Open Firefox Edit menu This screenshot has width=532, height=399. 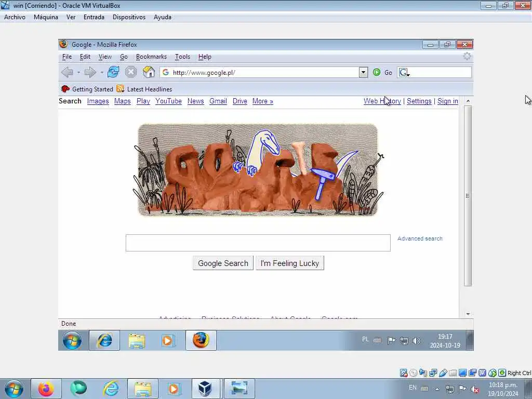coord(85,57)
